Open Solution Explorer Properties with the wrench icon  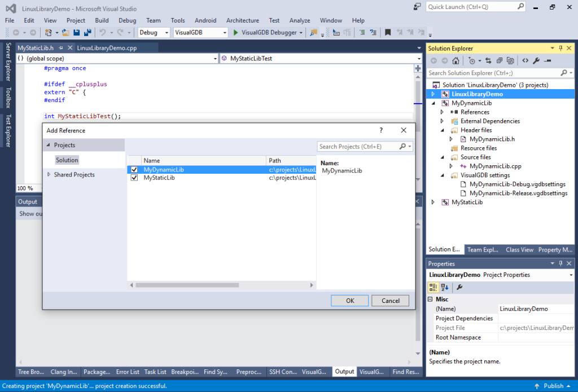pyautogui.click(x=536, y=60)
